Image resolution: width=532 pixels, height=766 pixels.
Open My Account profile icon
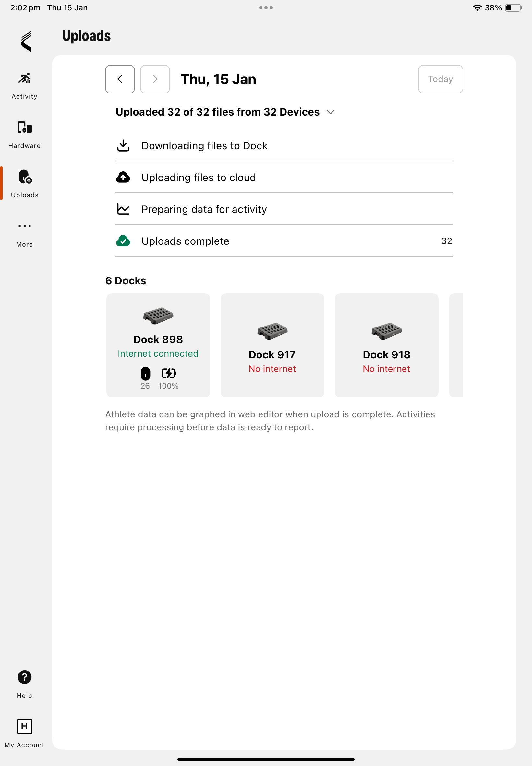pos(24,726)
